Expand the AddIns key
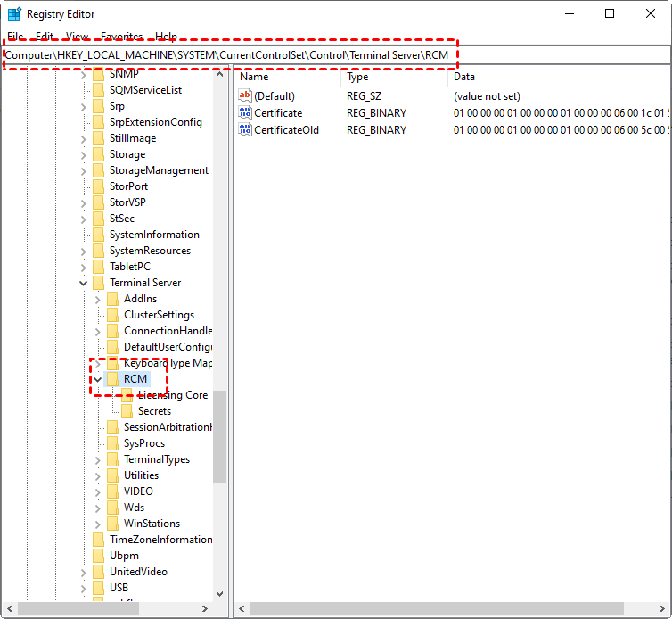The height and width of the screenshot is (619, 672). (x=98, y=299)
